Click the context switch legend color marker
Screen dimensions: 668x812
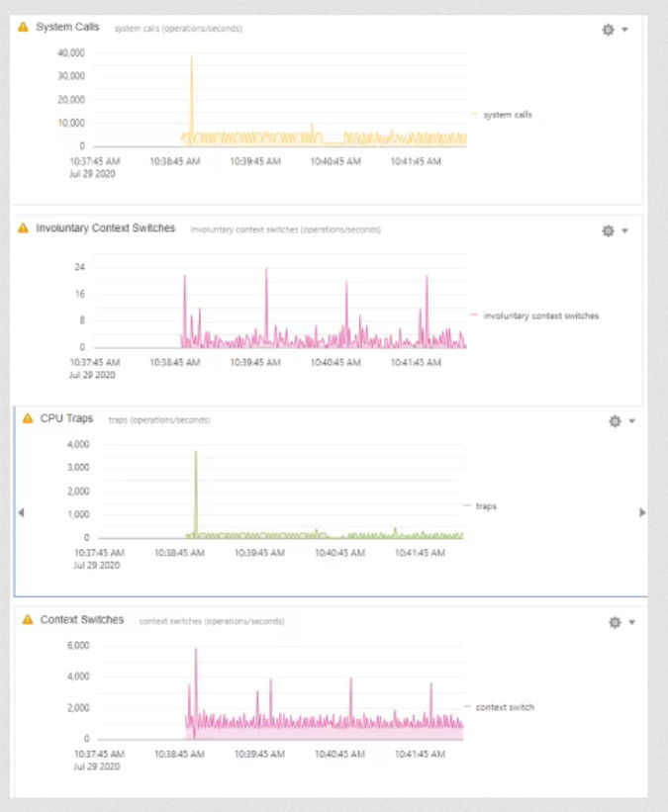[x=468, y=707]
